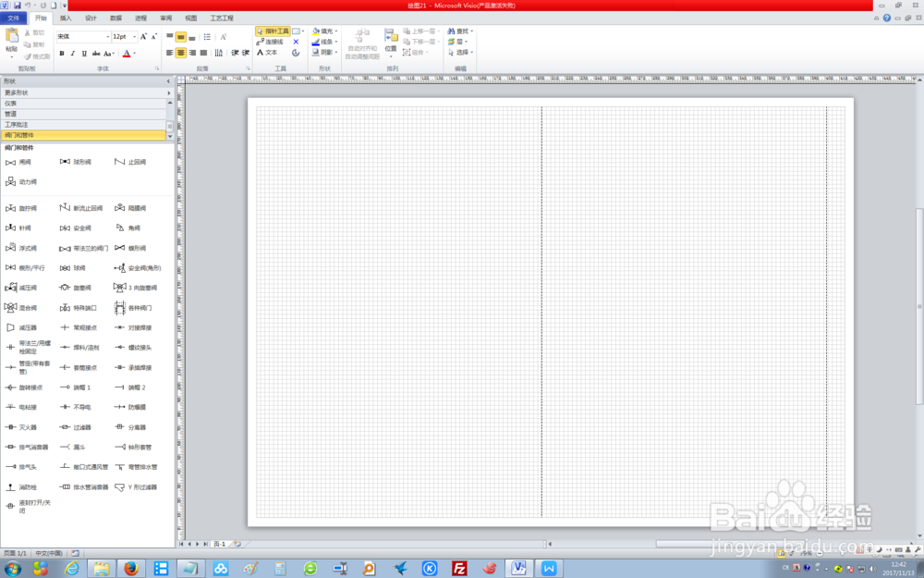Open the 阀门和管件 stencil title
The width and height of the screenshot is (924, 578).
pyautogui.click(x=83, y=135)
